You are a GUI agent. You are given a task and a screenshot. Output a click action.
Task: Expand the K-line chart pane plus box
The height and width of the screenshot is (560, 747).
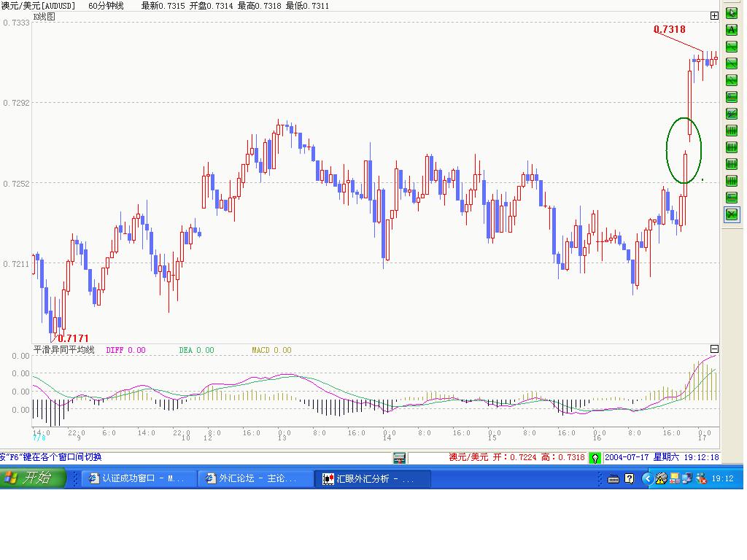(x=714, y=16)
